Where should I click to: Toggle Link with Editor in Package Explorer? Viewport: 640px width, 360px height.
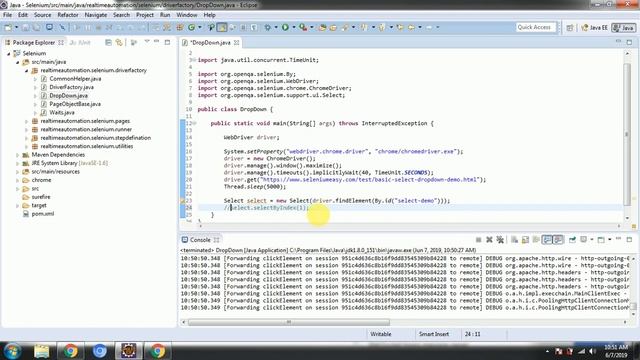click(119, 42)
